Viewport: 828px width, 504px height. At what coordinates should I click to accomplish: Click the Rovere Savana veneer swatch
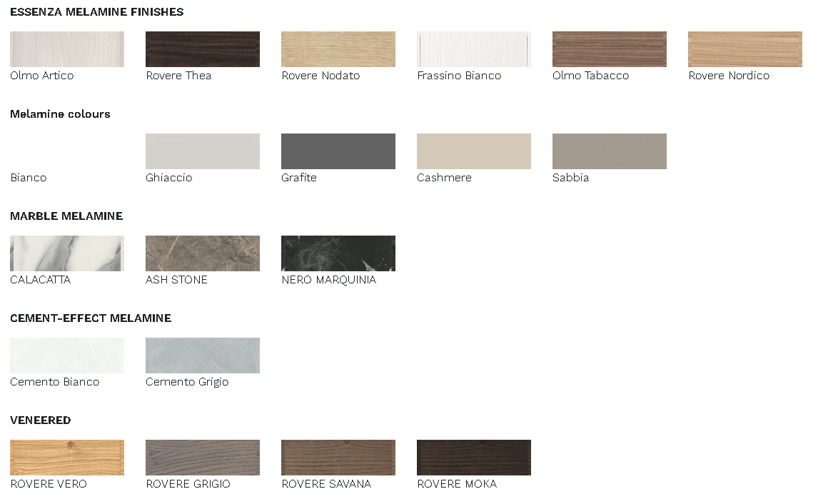[338, 458]
